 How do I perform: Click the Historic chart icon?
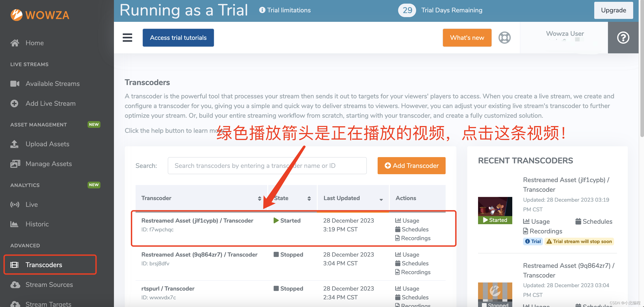[14, 224]
